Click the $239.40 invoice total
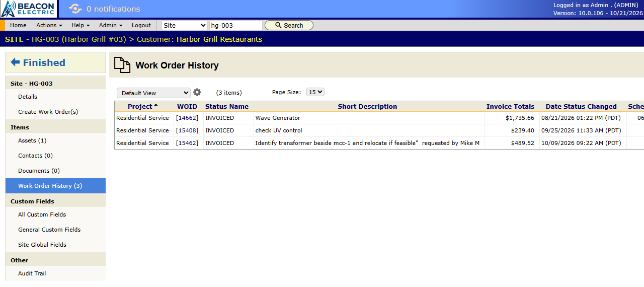644x287 pixels. click(x=523, y=130)
